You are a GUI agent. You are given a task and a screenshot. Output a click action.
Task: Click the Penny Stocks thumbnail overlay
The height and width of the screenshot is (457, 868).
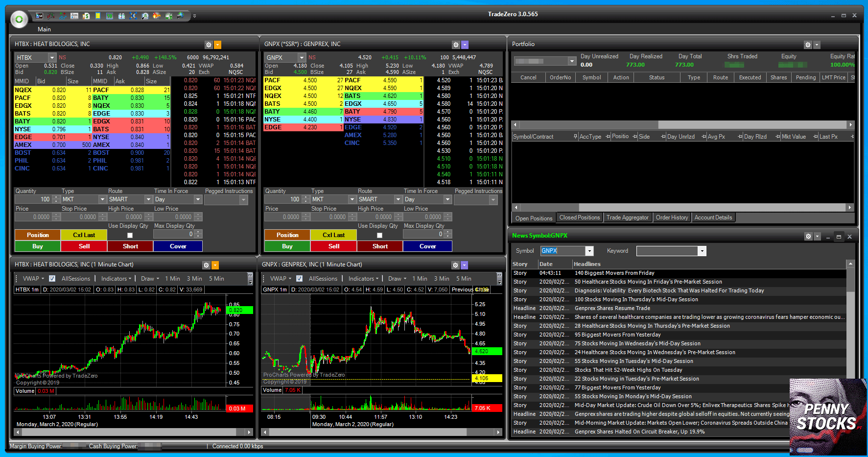[827, 416]
